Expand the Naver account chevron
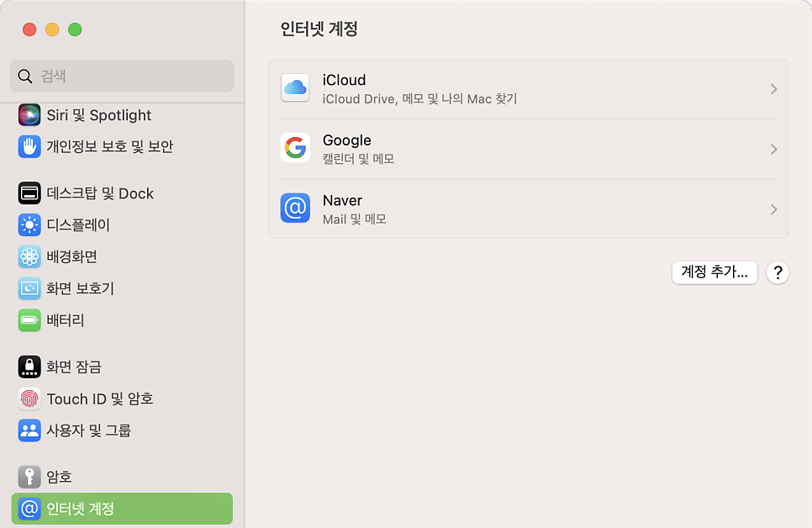 [773, 209]
